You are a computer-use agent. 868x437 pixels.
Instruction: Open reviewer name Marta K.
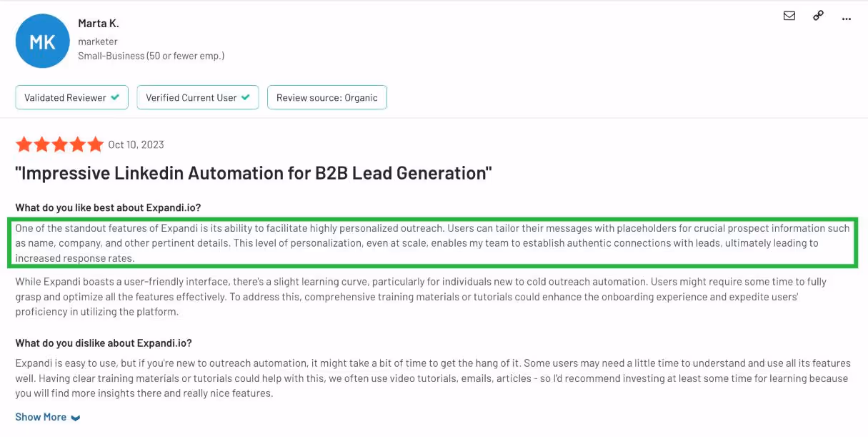98,24
